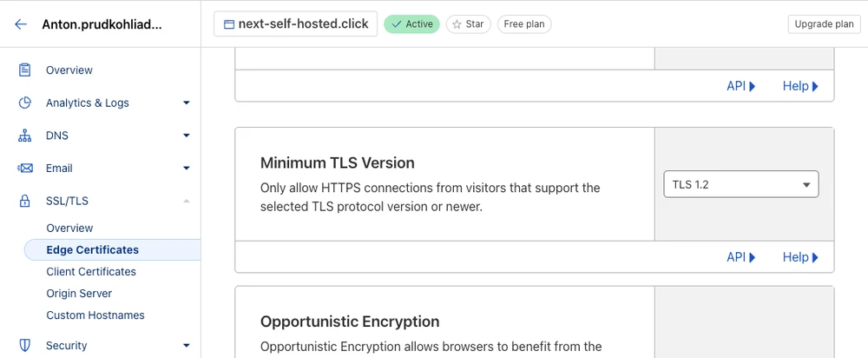
Task: Click the Email envelope icon
Action: [25, 168]
